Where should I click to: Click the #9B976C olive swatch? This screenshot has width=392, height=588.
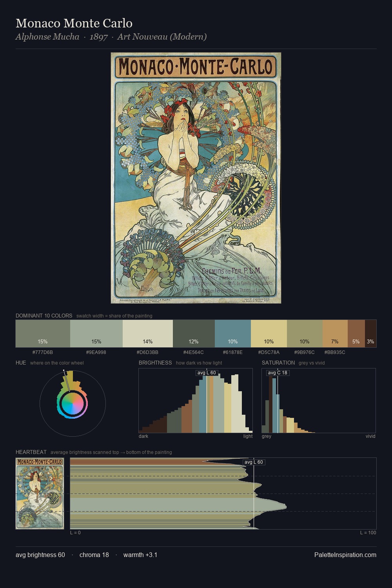click(305, 334)
